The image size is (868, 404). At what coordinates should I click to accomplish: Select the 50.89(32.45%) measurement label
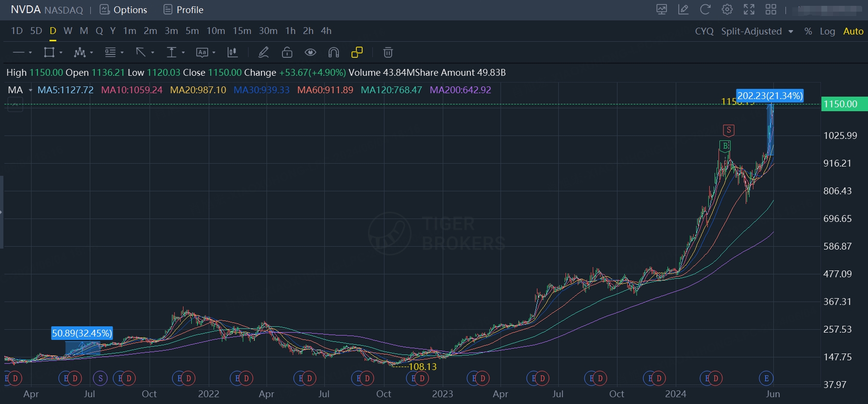tap(82, 333)
